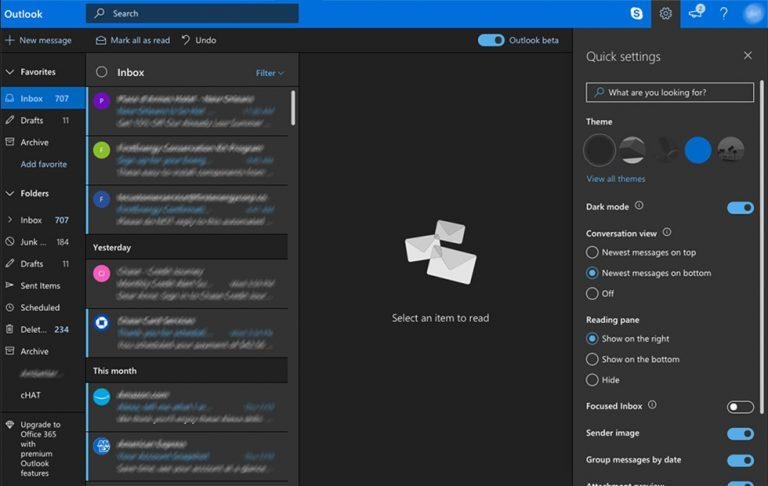Open Skype from the header icon
The width and height of the screenshot is (768, 486).
[636, 13]
